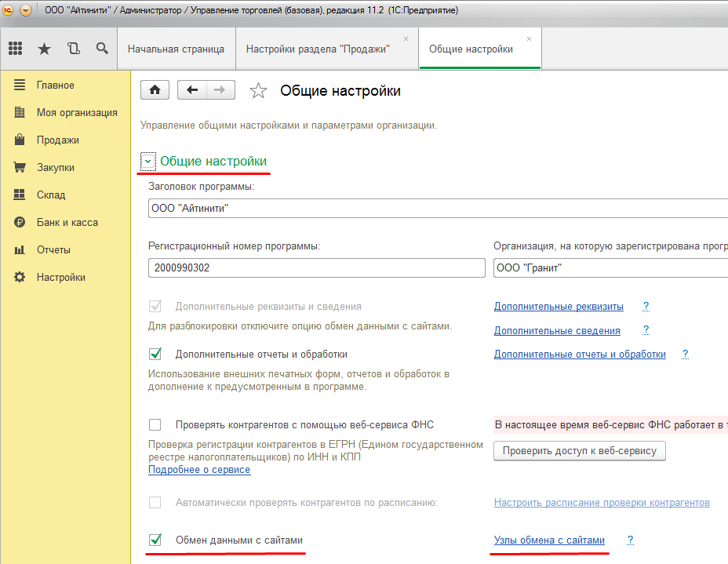Toggle Дополнительные реквизиты и сведения checkbox
Viewport: 728px width, 564px height.
tap(155, 307)
